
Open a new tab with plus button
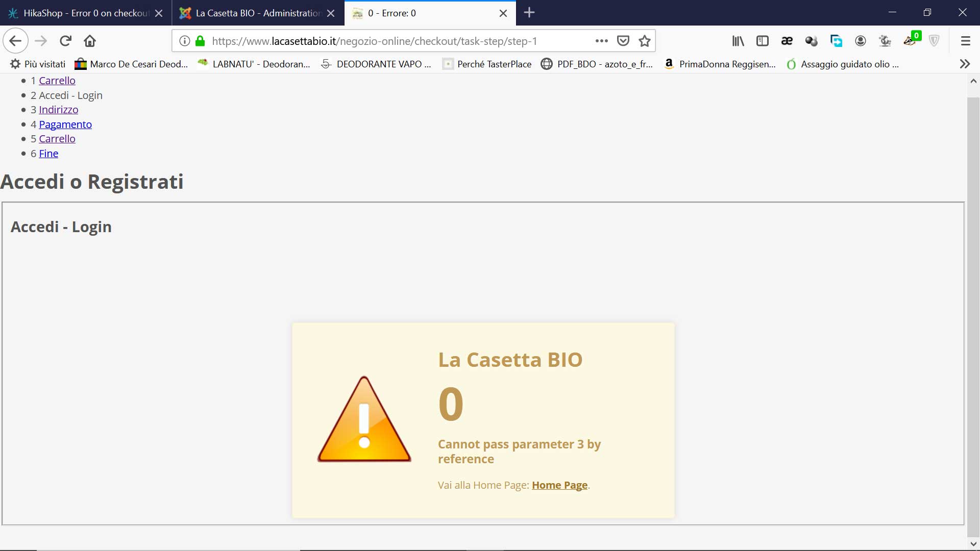529,13
